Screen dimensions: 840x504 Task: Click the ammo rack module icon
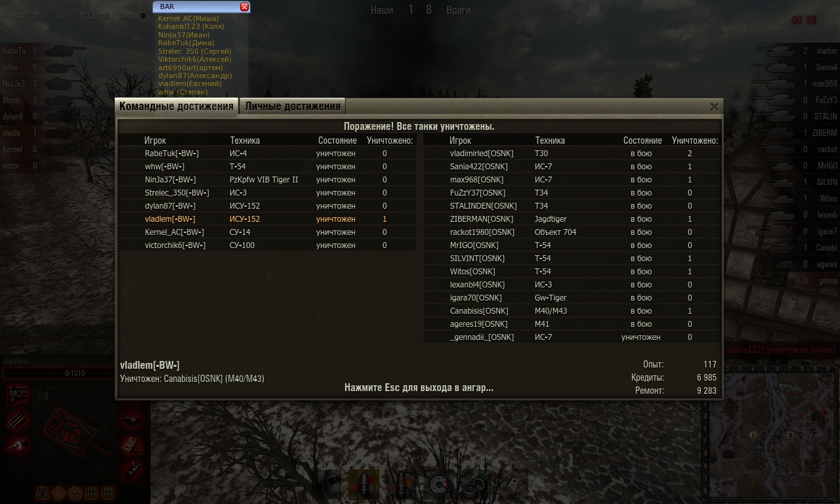[x=17, y=420]
